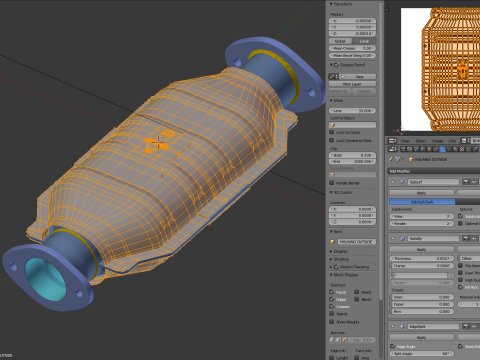Open the Material properties tab icon
The image size is (480, 360).
click(455, 149)
